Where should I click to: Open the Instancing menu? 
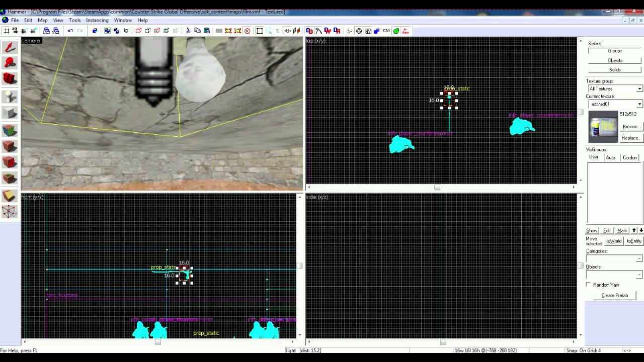[x=97, y=20]
